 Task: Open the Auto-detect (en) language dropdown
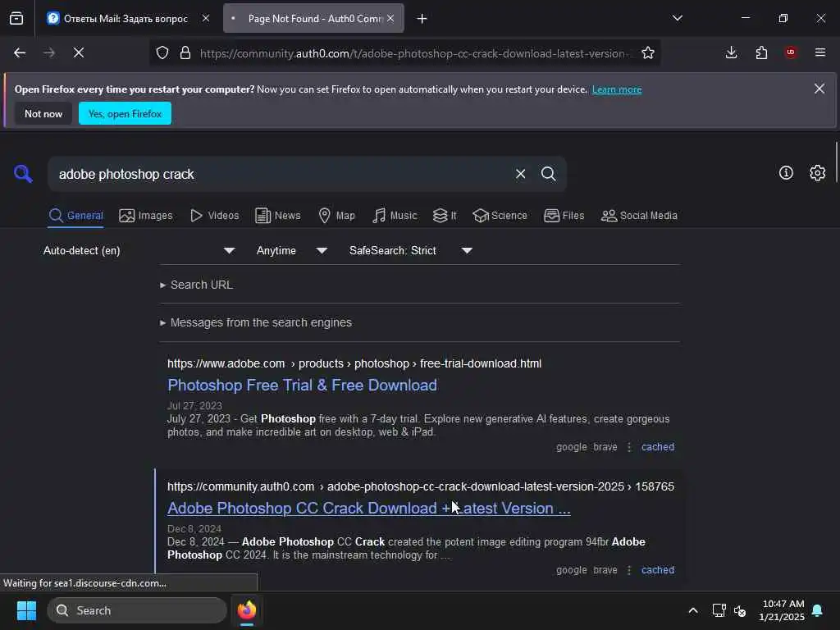139,251
